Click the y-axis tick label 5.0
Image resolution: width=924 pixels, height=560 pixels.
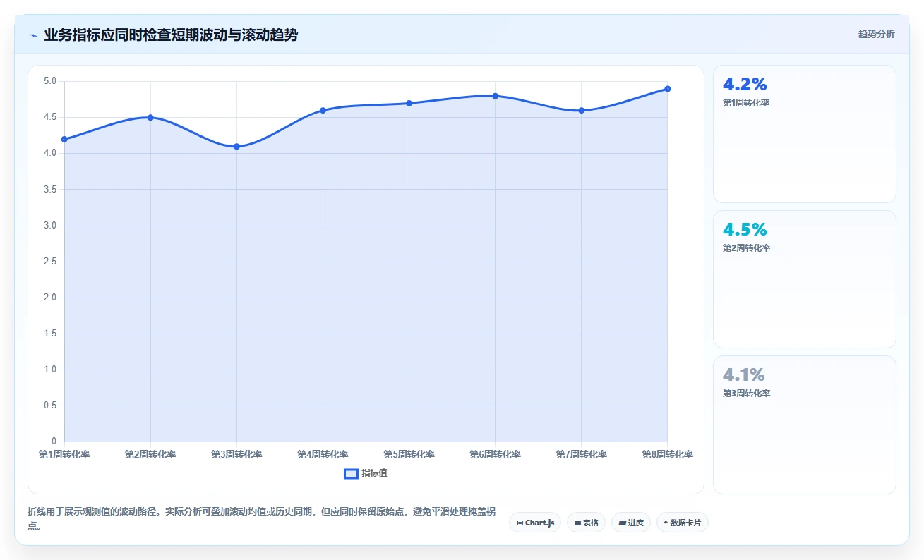pos(49,81)
